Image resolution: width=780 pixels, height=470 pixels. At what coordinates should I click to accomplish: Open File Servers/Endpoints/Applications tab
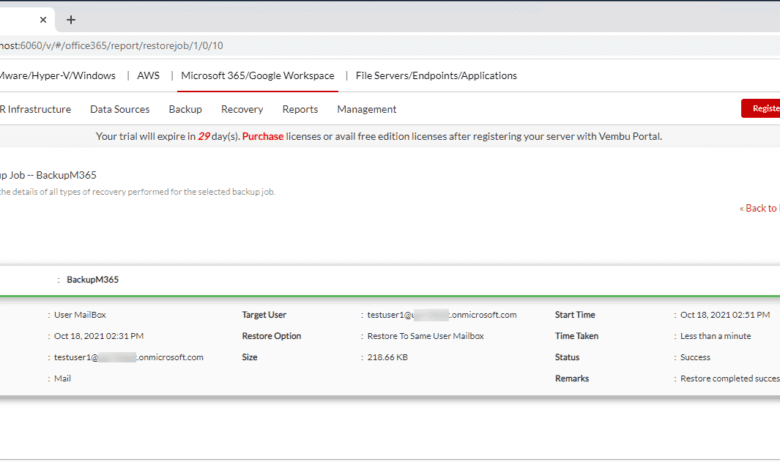click(x=436, y=76)
